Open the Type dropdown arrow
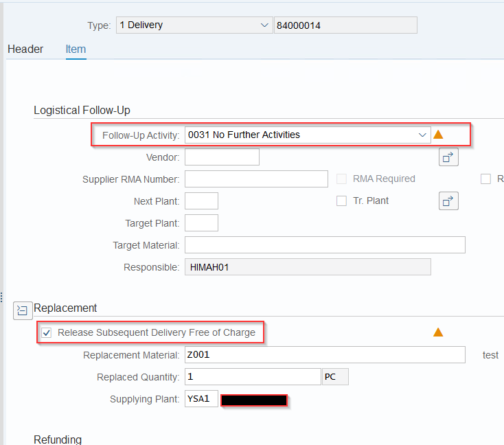The image size is (504, 445). [x=264, y=25]
